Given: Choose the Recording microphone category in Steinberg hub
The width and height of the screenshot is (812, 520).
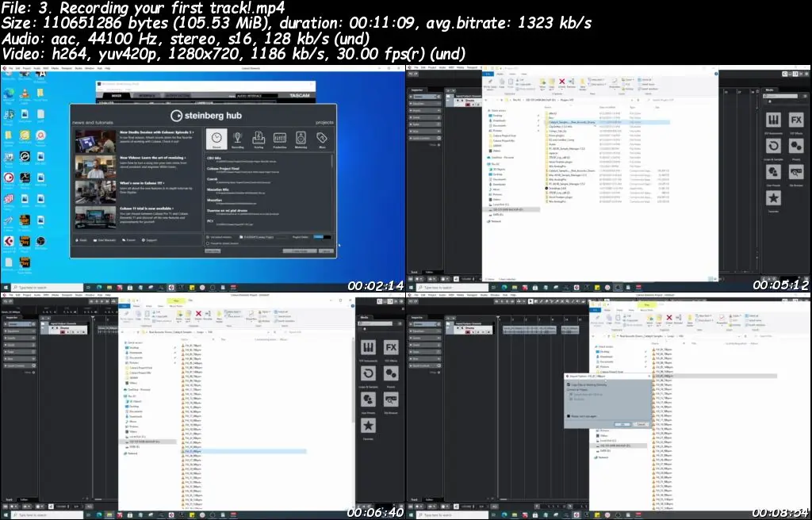Looking at the screenshot, I should (238, 139).
